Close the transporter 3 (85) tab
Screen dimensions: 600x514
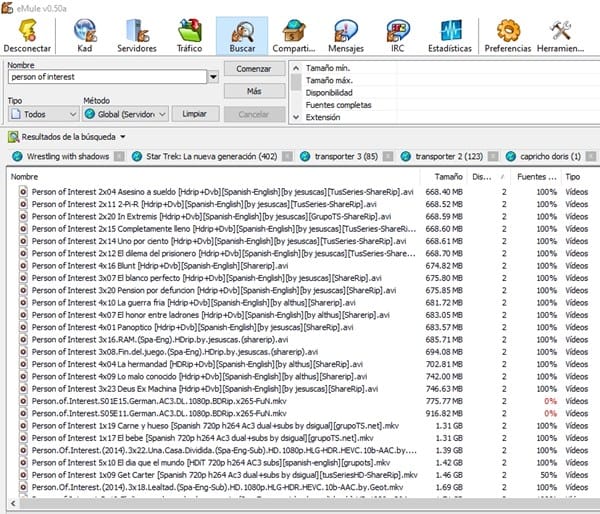point(388,156)
